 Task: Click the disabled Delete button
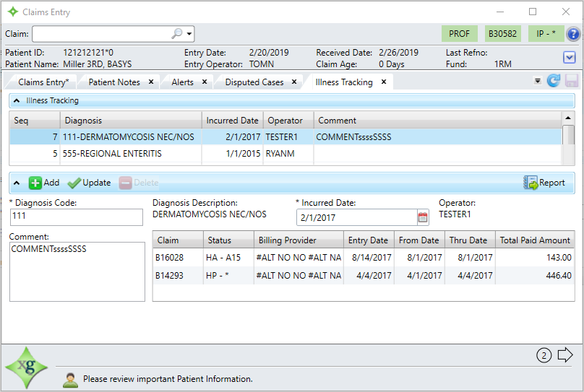pos(139,183)
